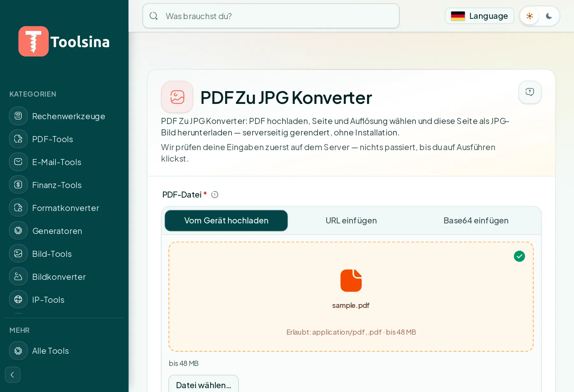The image size is (574, 392).
Task: Click the Bild-Tools image icon
Action: coord(18,254)
